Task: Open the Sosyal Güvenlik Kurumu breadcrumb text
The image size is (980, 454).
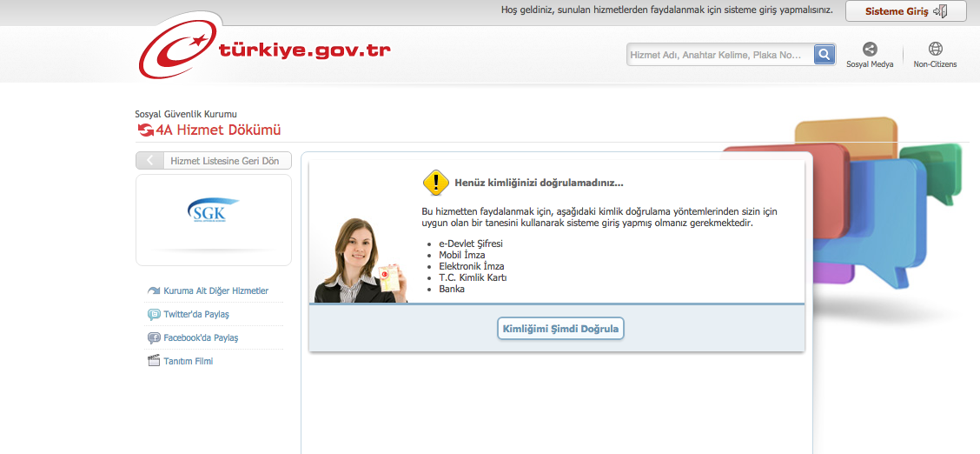Action: [186, 114]
